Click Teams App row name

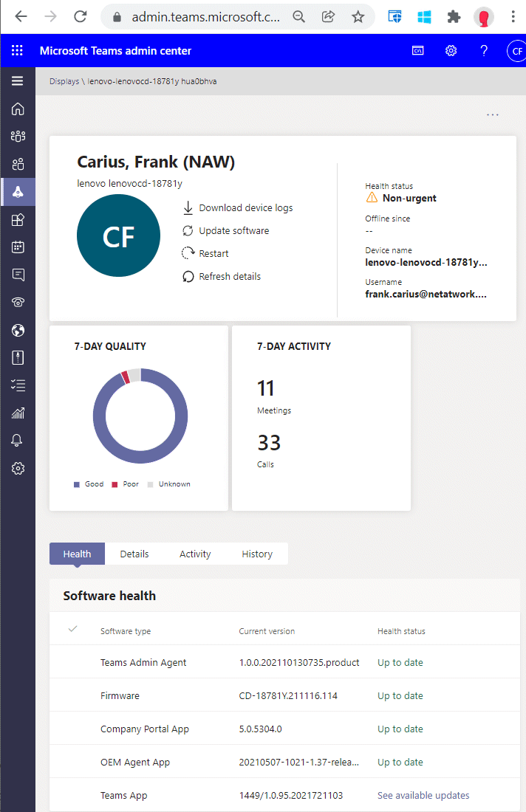(124, 796)
